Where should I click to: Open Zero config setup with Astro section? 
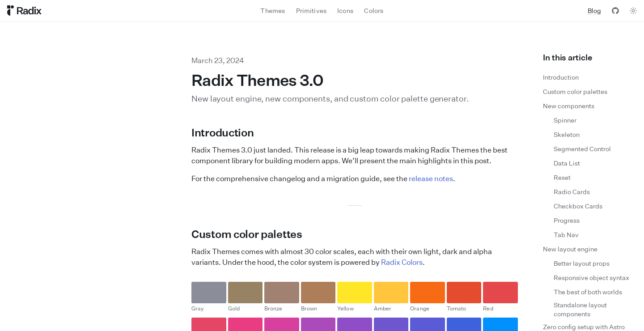[584, 327]
